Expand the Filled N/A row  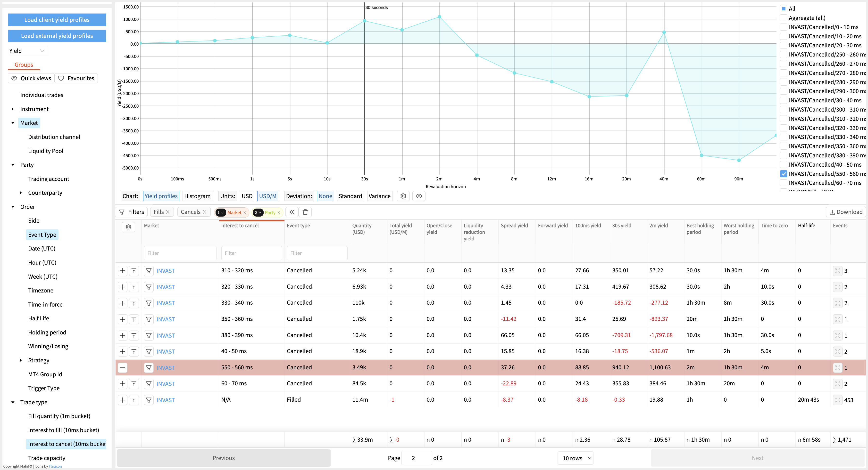[123, 400]
